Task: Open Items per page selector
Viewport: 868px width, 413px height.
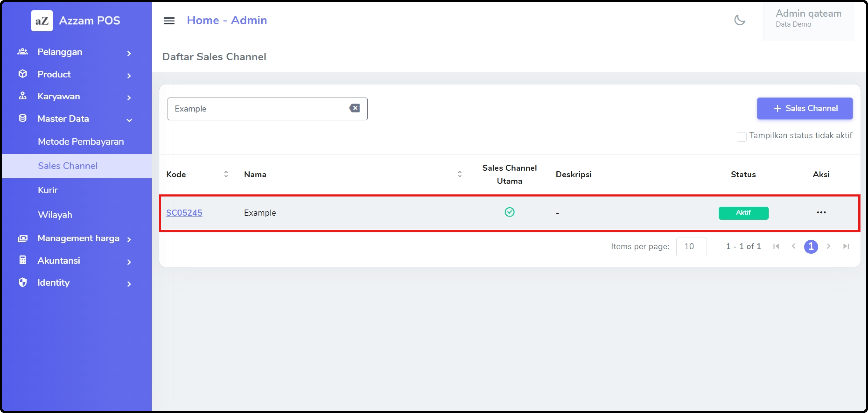Action: click(x=691, y=247)
